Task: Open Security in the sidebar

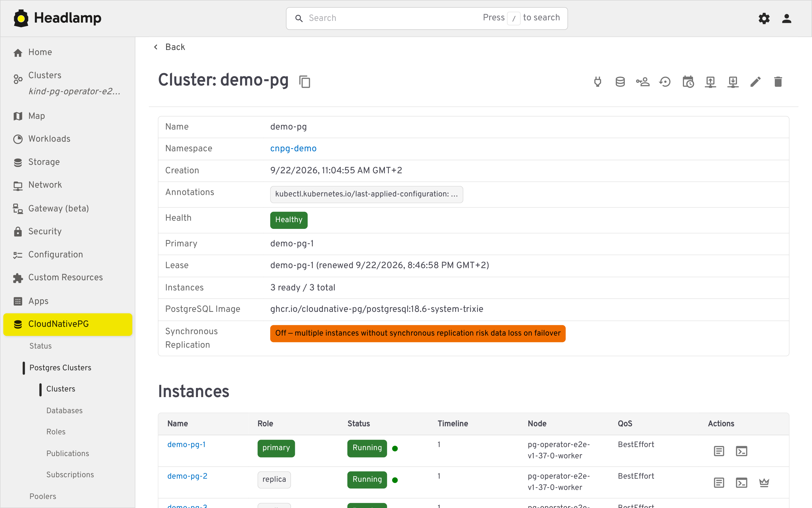Action: [x=68, y=231]
